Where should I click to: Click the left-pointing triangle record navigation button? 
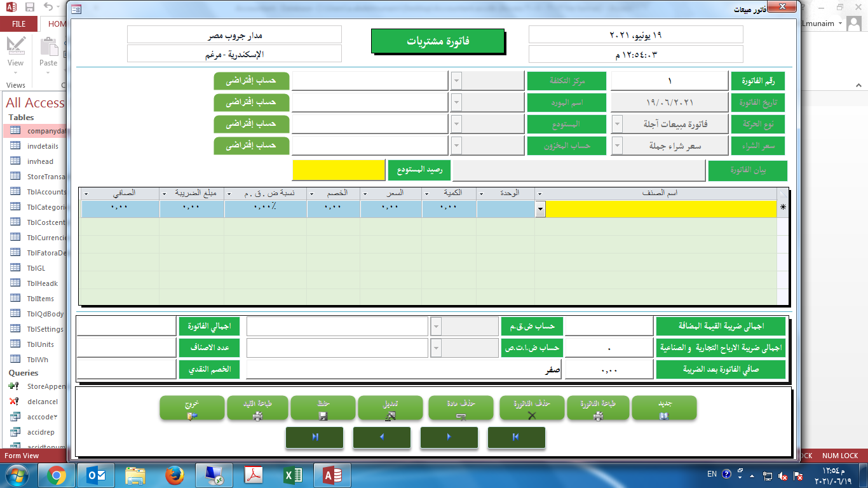(x=381, y=437)
